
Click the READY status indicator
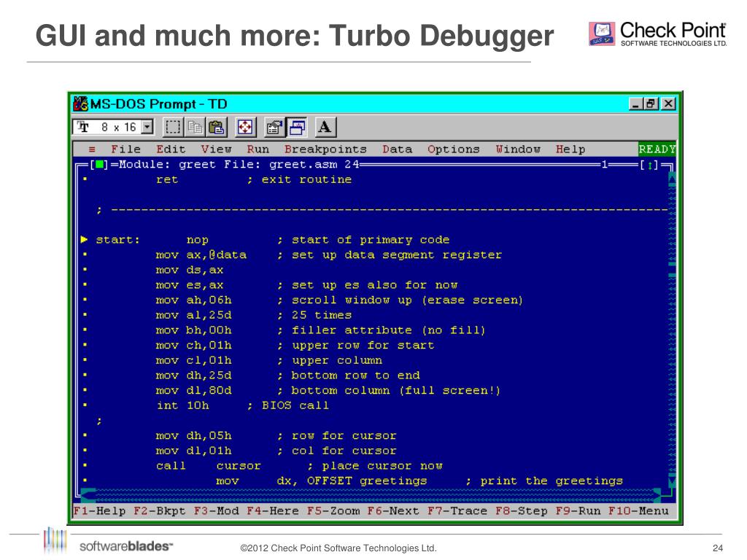[x=657, y=149]
